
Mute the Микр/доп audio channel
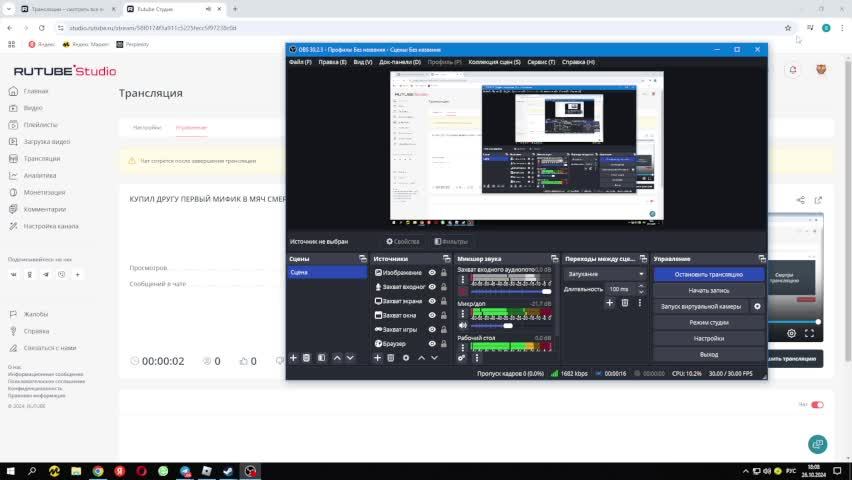coord(462,325)
